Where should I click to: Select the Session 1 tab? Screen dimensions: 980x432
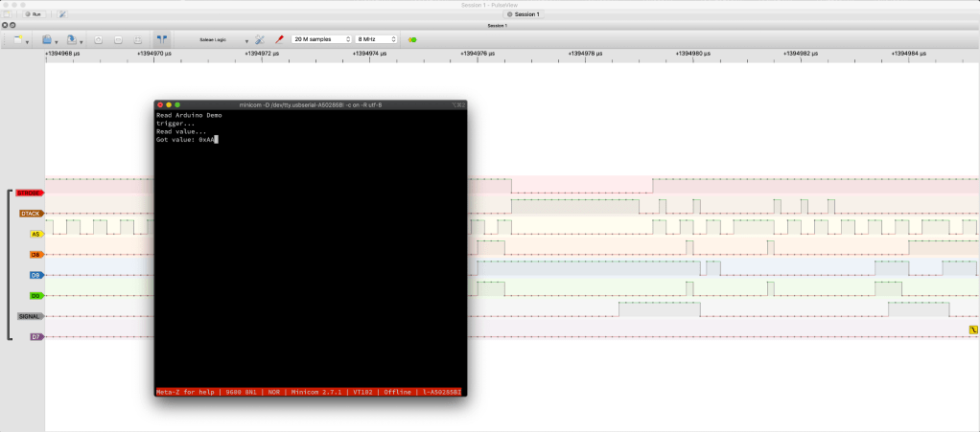point(524,14)
